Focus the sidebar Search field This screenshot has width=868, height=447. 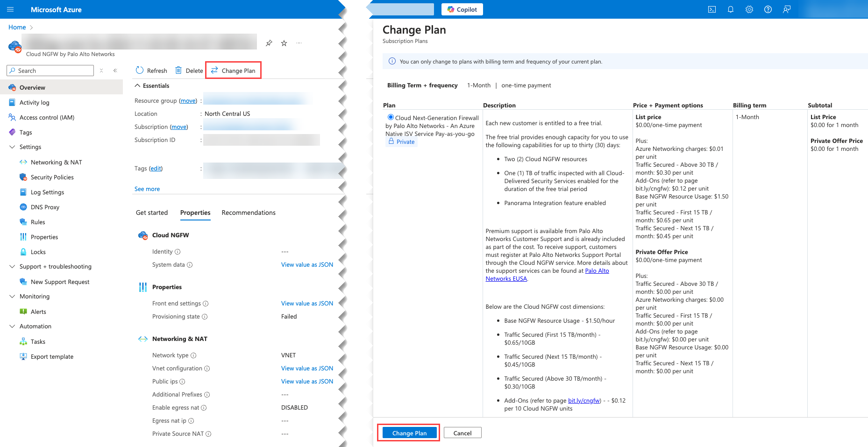point(50,71)
